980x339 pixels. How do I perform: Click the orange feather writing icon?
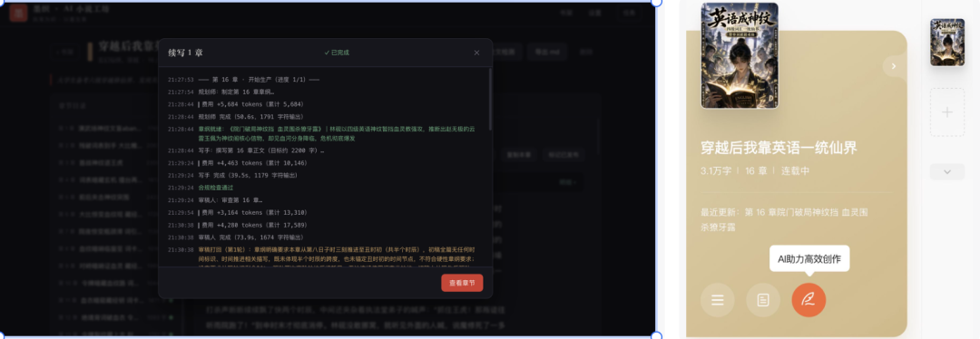[808, 300]
